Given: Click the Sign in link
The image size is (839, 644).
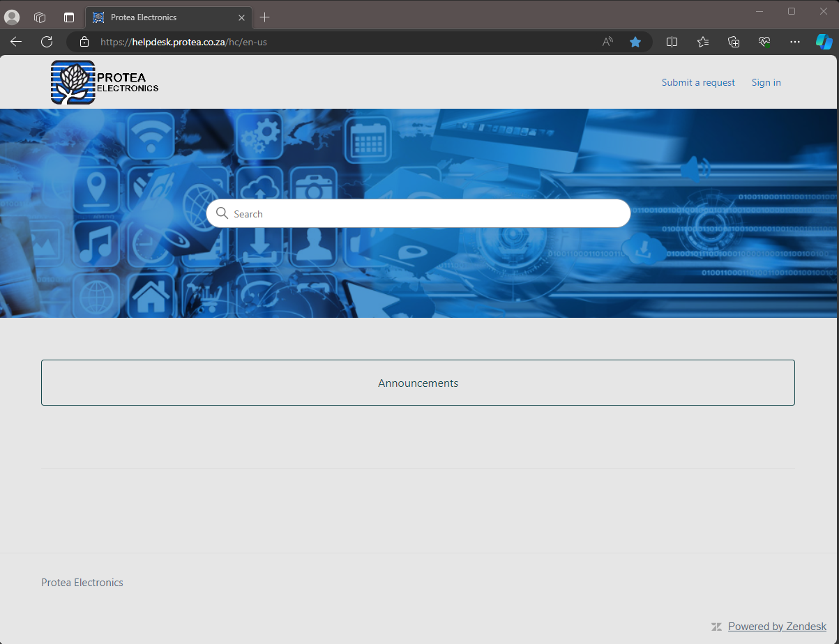Looking at the screenshot, I should click(766, 82).
